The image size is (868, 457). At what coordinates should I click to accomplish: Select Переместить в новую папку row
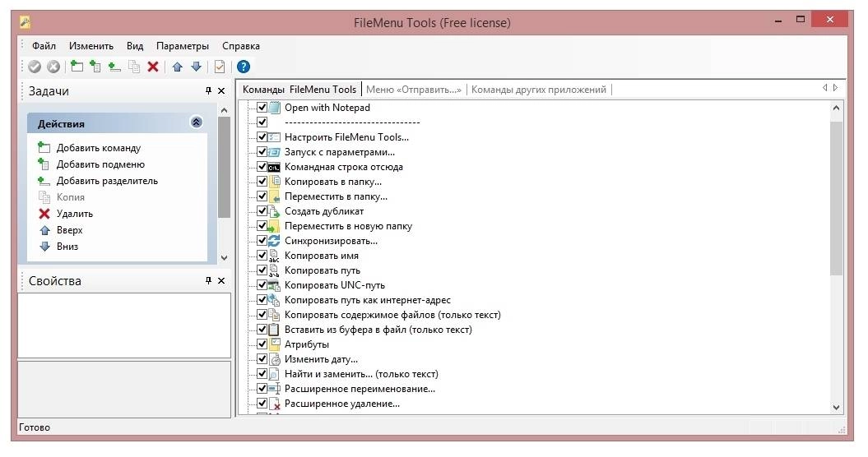(x=348, y=226)
